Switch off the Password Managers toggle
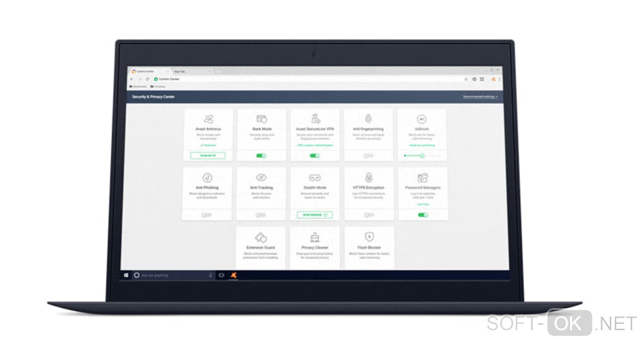644x339 pixels. pos(422,215)
